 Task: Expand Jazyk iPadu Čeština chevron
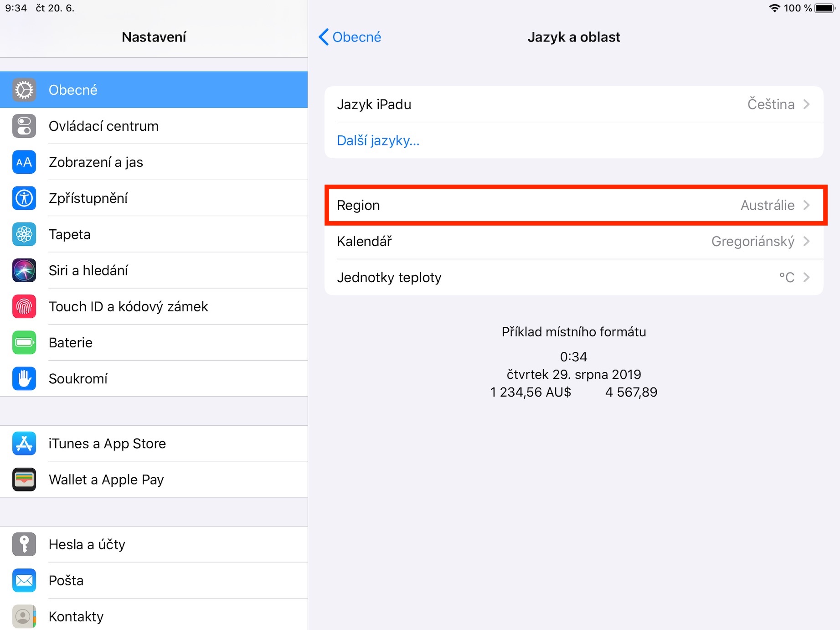(x=806, y=104)
